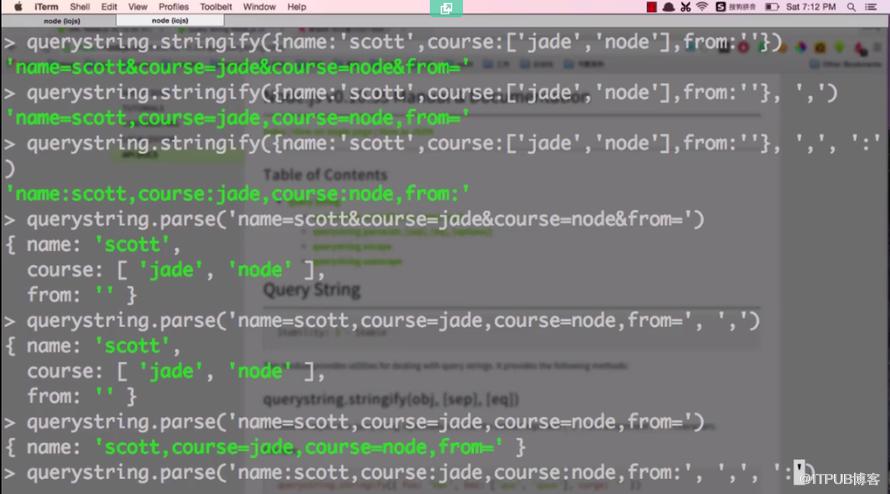Open the iTerm application menu

pyautogui.click(x=46, y=7)
